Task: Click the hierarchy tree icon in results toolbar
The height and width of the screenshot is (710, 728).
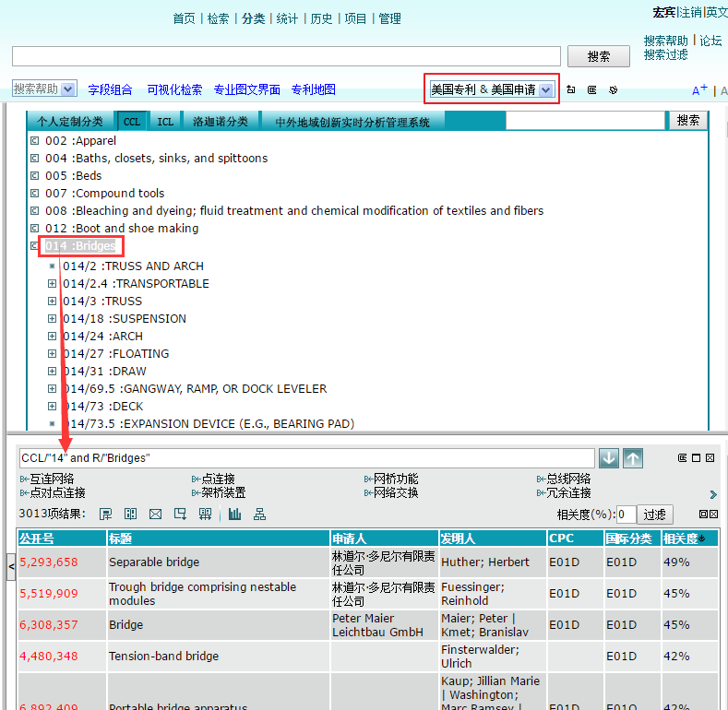Action: pyautogui.click(x=259, y=514)
